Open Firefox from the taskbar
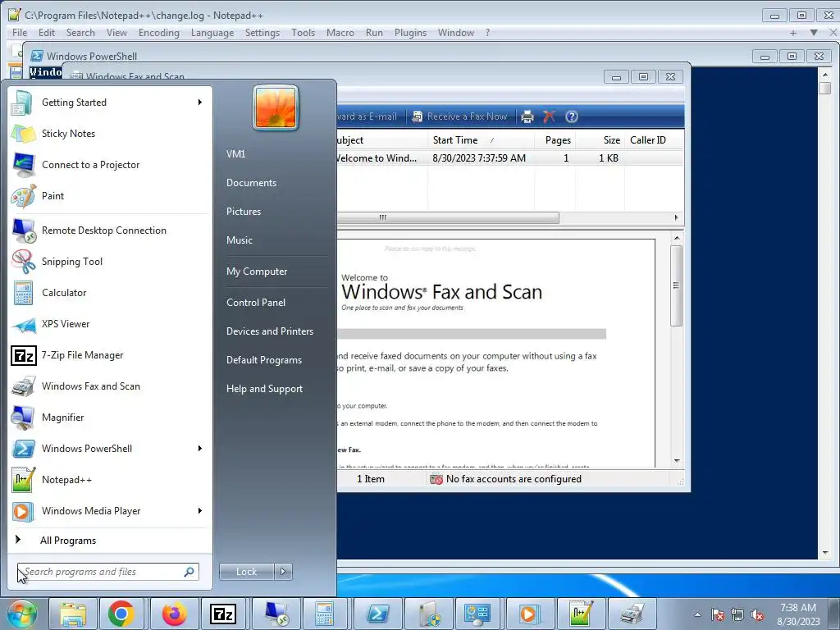Viewport: 840px width, 630px height. click(x=174, y=614)
